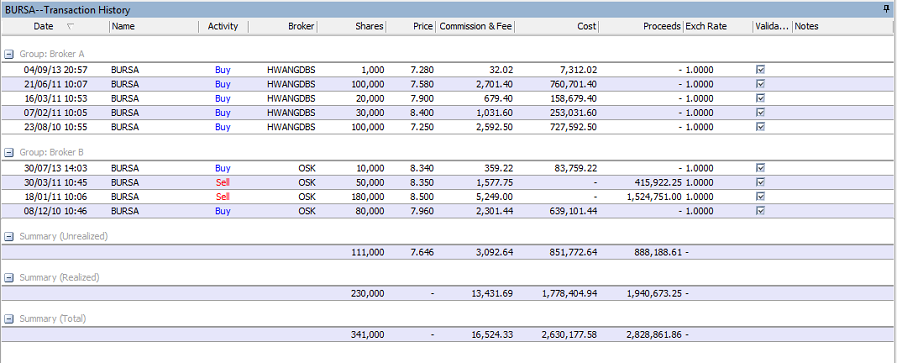
Task: Click the red Sell activity at 30/03/11
Action: [223, 182]
